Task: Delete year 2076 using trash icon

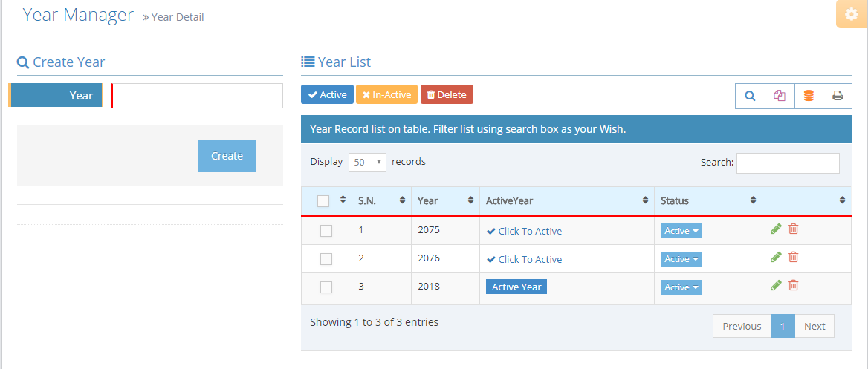Action: click(794, 257)
